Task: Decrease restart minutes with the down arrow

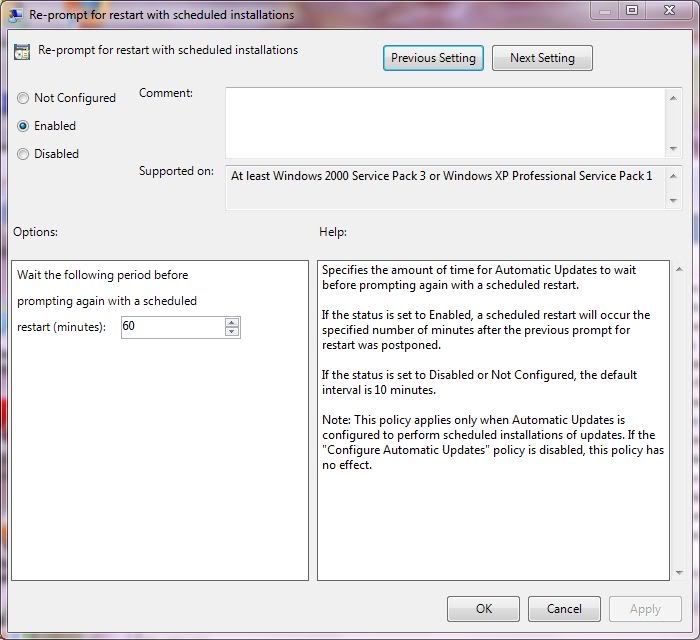Action: click(232, 332)
